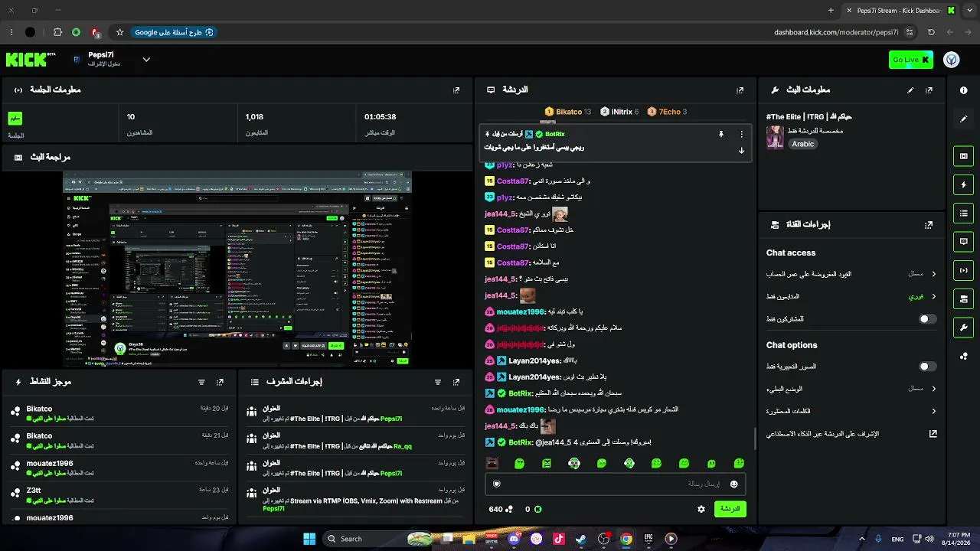Switch to Pepsi7i Stream Kick Dashboard tab
Screen dimensions: 980x551
click(x=900, y=11)
